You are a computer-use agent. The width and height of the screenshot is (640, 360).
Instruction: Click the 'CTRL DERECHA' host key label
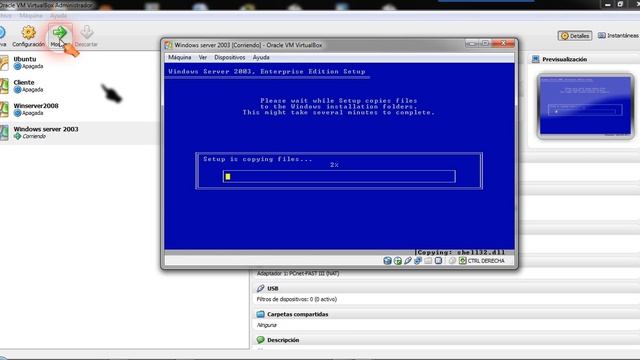[486, 261]
